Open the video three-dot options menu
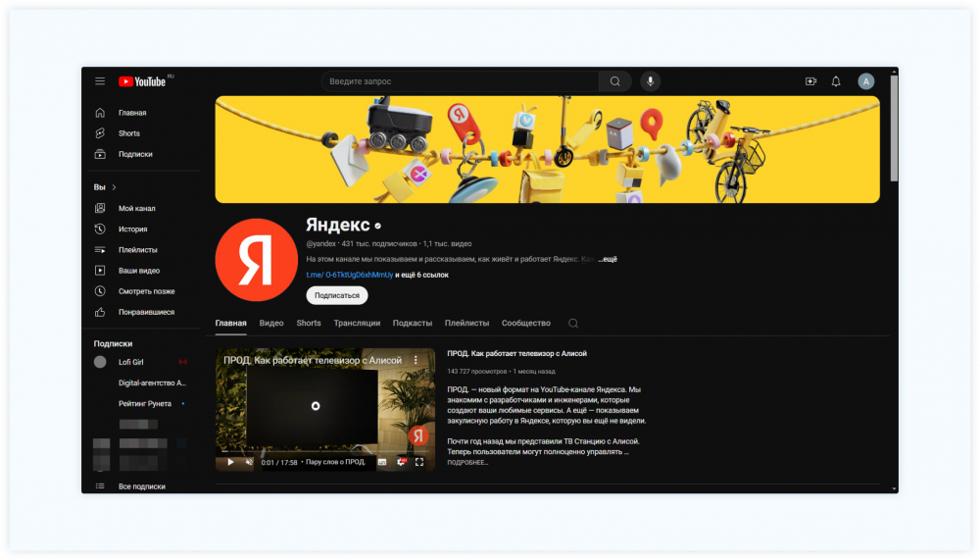Viewport: 980px width, 560px height. click(x=416, y=360)
